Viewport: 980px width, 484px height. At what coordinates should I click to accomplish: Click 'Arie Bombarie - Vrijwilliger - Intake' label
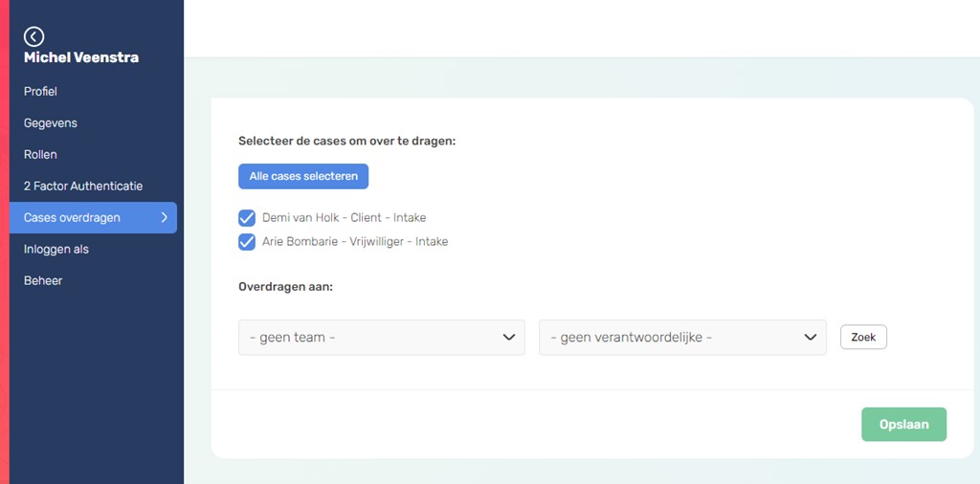coord(355,242)
